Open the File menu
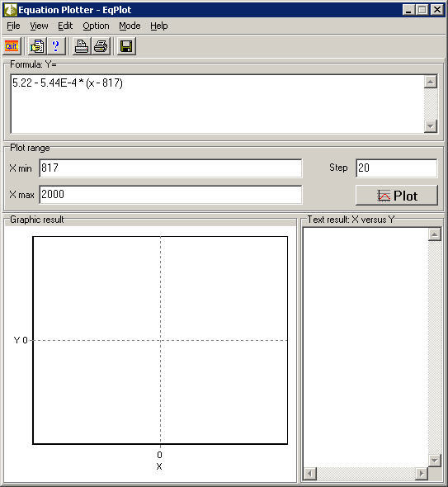The image size is (448, 487). (x=13, y=26)
